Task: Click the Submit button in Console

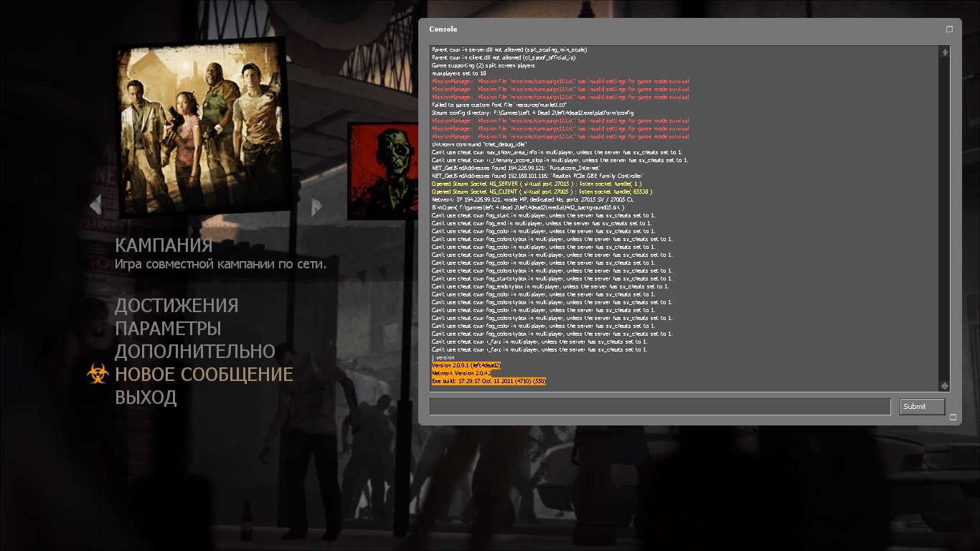Action: (x=923, y=406)
